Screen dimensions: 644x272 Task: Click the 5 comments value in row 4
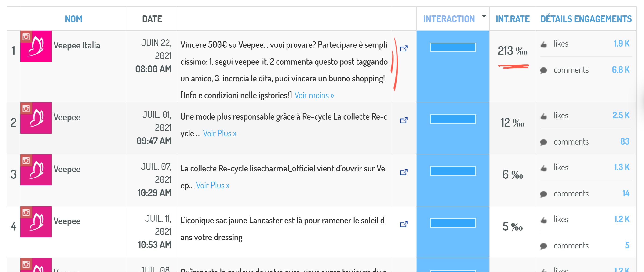point(627,246)
